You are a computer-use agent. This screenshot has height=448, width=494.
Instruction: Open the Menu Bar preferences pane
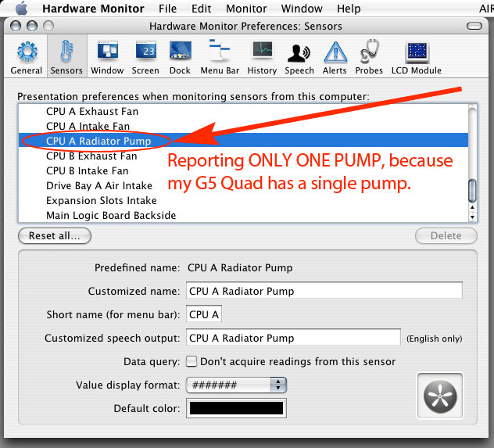pos(220,58)
